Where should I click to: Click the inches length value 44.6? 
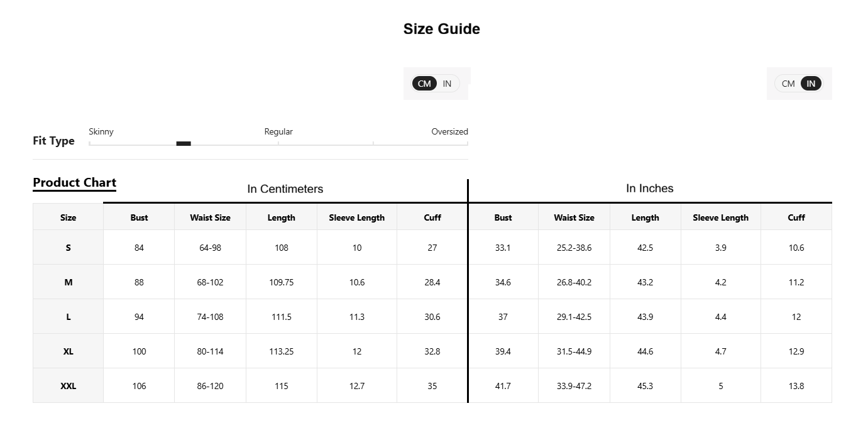645,351
